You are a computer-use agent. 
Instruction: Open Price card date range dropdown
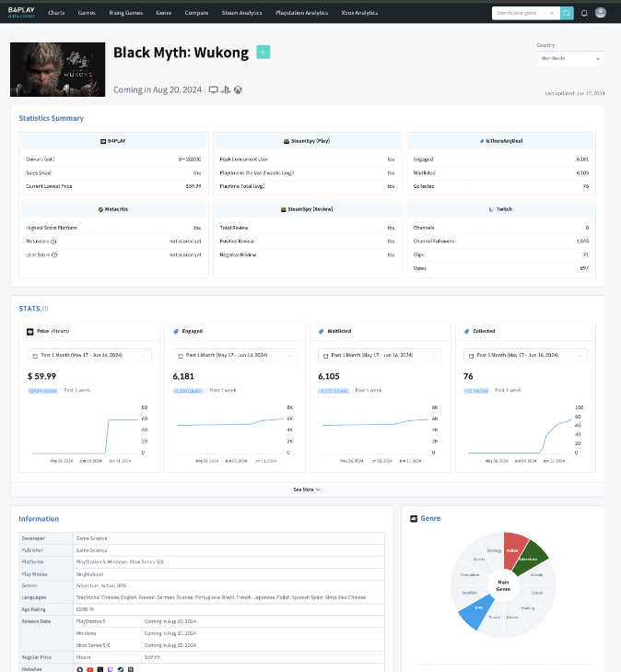tap(89, 355)
